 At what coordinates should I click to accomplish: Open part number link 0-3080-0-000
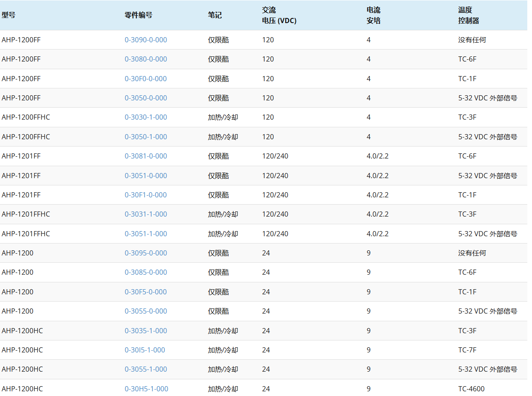click(146, 59)
